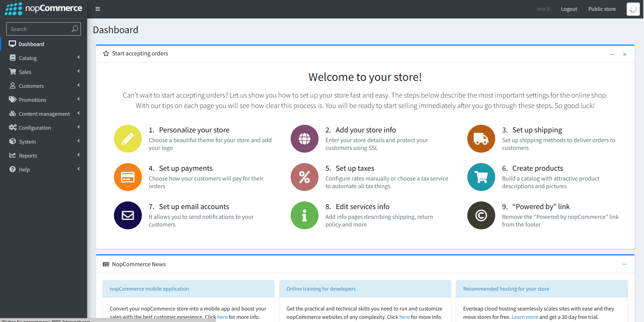Viewport: 644px width, 322px height.
Task: Expand the Content management menu arrow
Action: [79, 113]
